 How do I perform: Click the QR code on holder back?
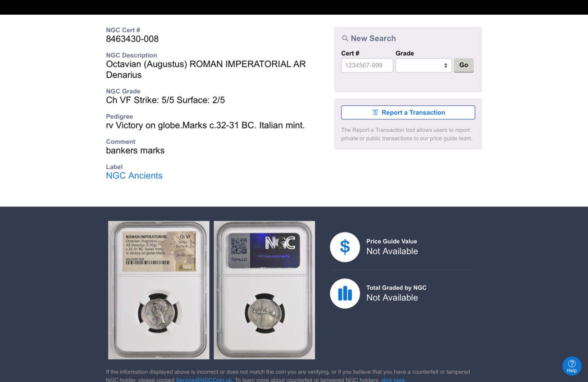(239, 246)
